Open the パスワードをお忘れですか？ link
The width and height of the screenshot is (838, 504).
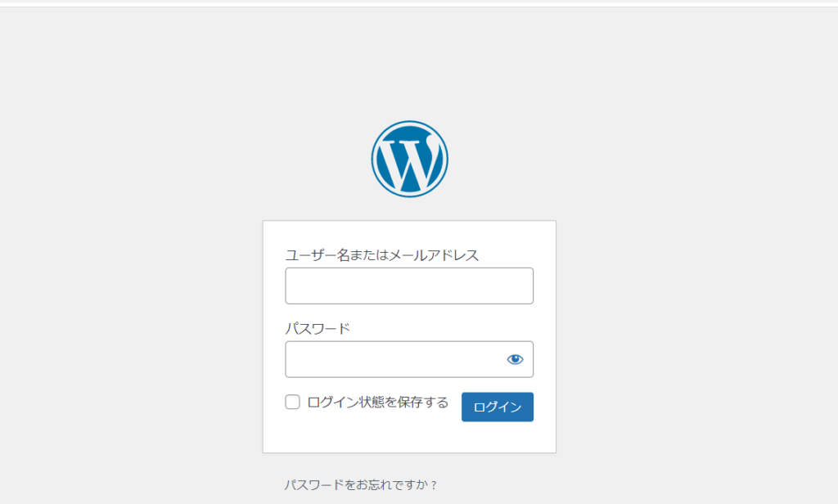click(360, 485)
